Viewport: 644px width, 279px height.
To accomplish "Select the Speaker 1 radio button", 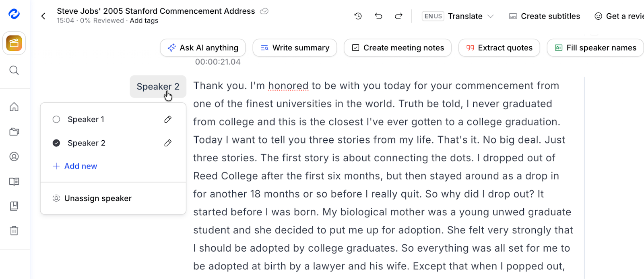I will [x=56, y=119].
